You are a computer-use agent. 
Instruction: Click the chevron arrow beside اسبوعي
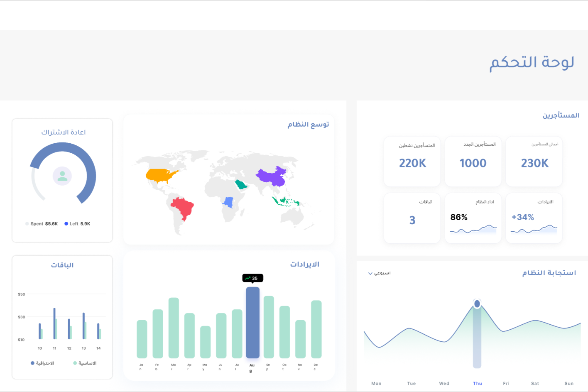point(370,274)
